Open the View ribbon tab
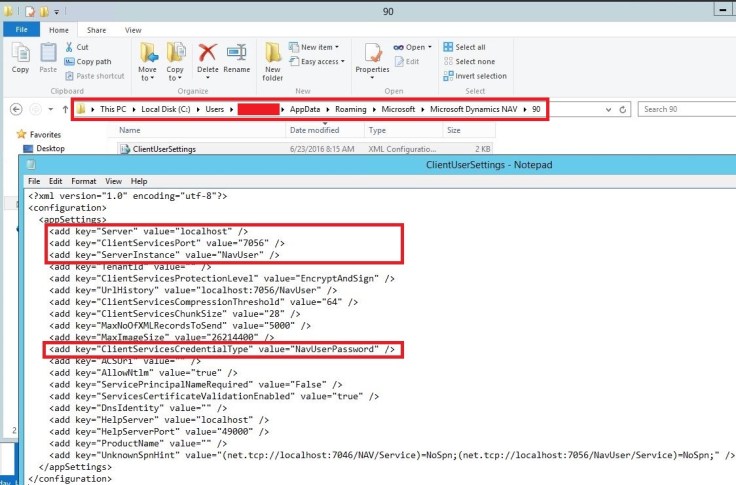 (132, 30)
